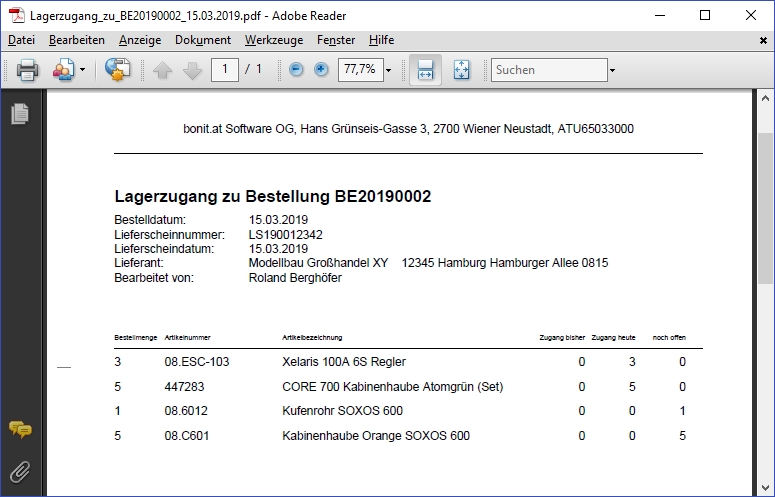Click the zoom out minus button
This screenshot has width=775, height=497.
[296, 70]
